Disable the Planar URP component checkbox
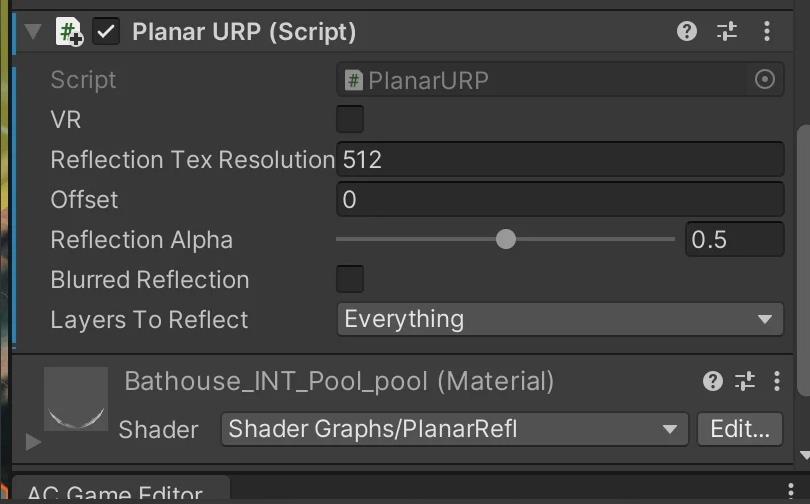Image resolution: width=810 pixels, height=504 pixels. (106, 32)
